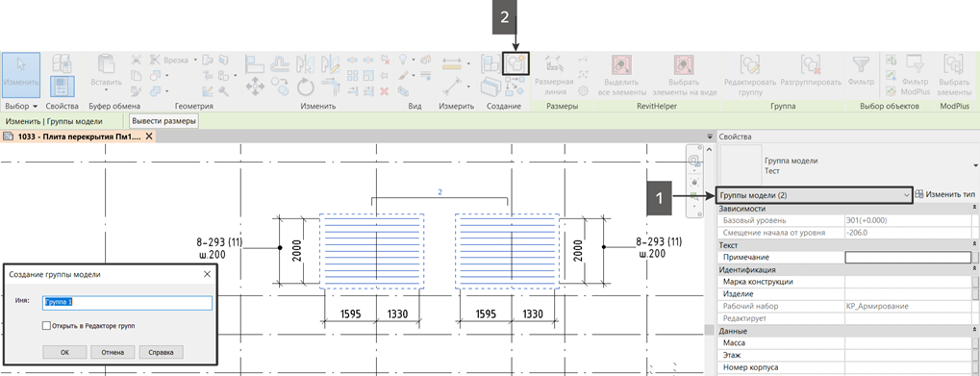The image size is (980, 376).
Task: Expand the Группы модели (2) filter dropdown
Action: [814, 195]
